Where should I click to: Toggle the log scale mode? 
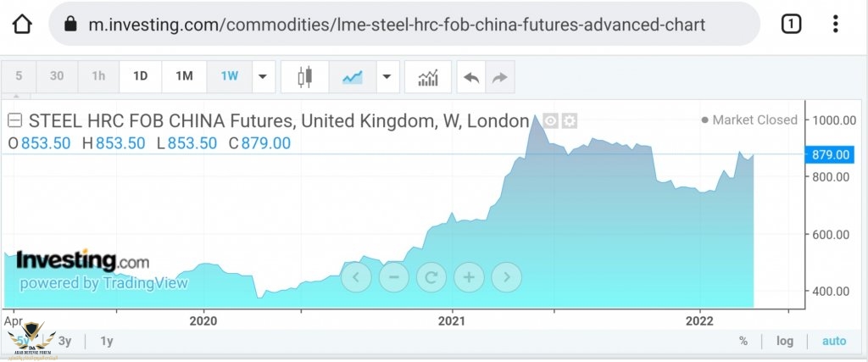784,341
